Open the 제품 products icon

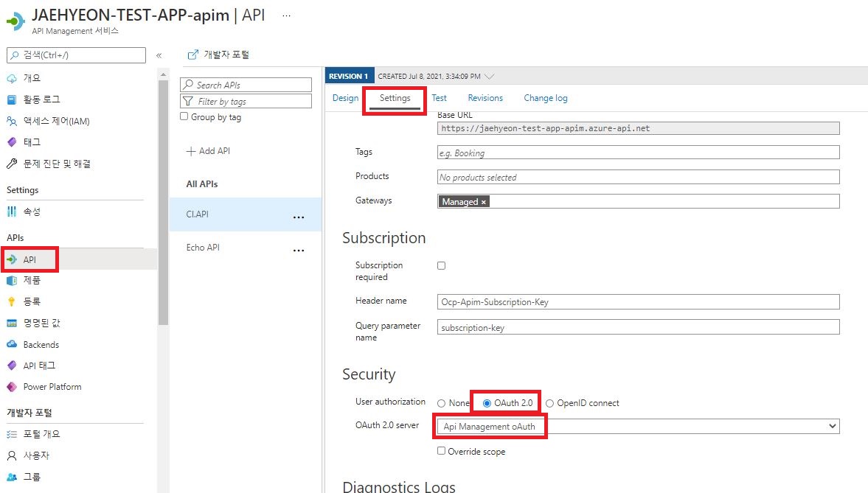point(12,281)
